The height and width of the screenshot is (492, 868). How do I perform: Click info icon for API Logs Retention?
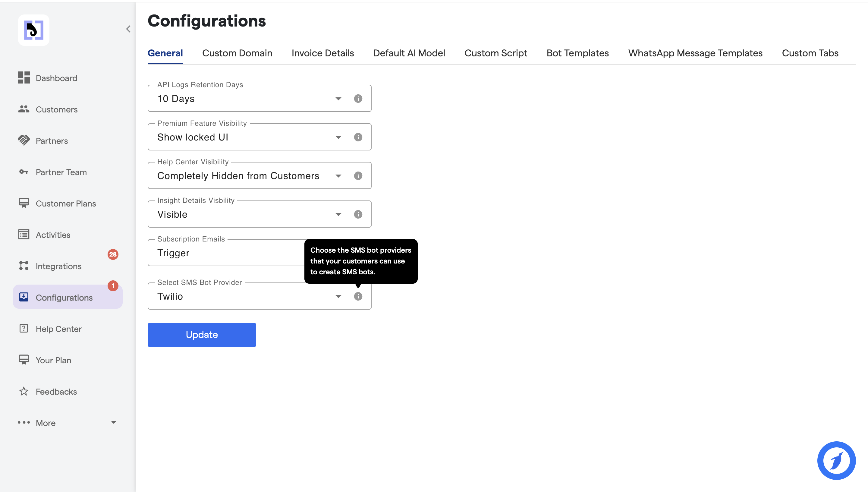coord(358,98)
